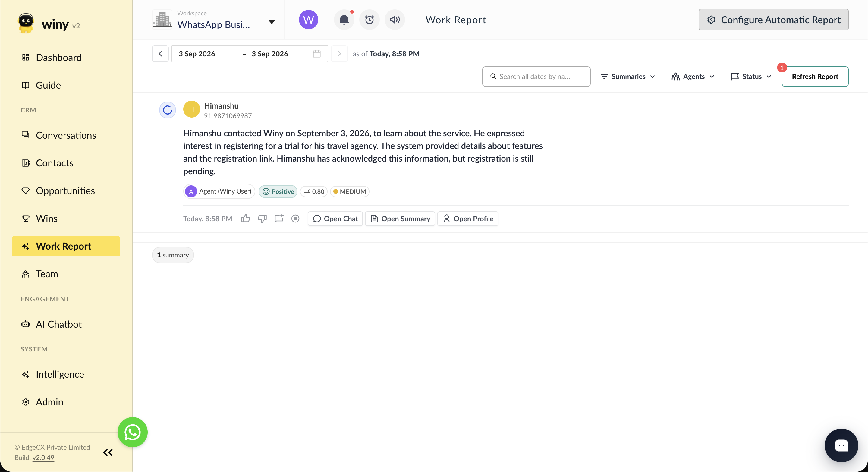Screen dimensions: 868x472
Task: Click the MEDIUM priority badge
Action: coord(349,191)
